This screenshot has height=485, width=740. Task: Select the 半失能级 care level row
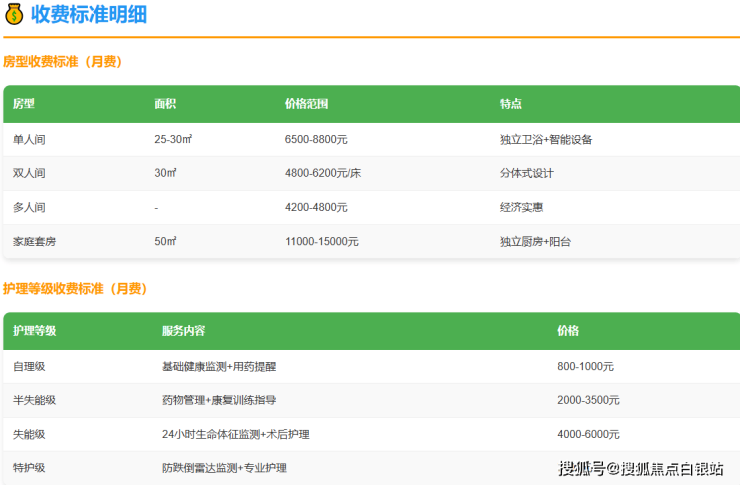(x=34, y=400)
